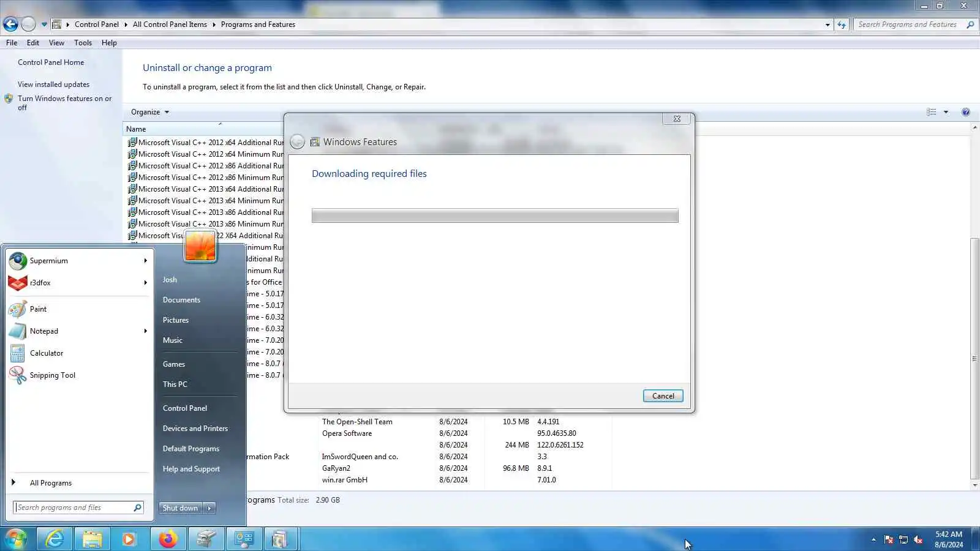Click the network tray icon

pos(903,539)
